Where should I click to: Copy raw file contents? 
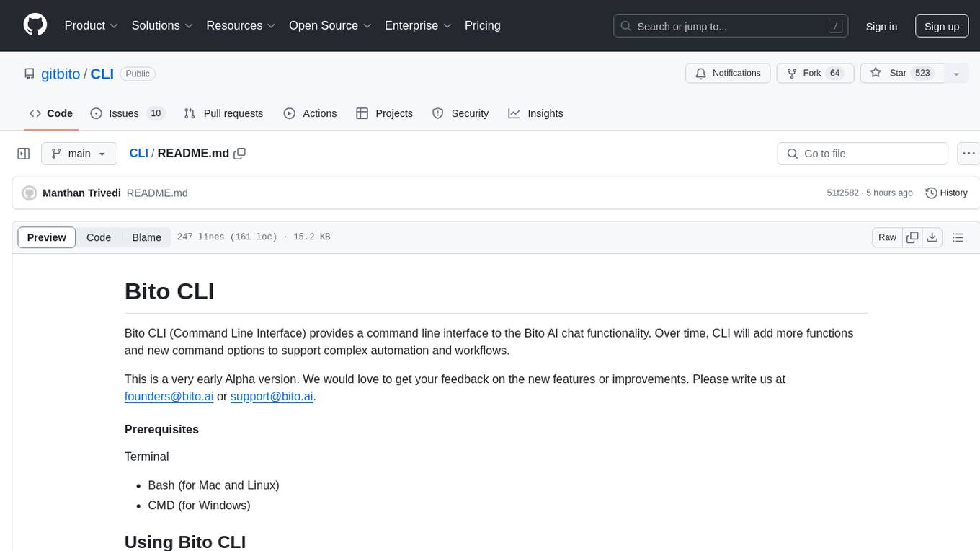(912, 237)
